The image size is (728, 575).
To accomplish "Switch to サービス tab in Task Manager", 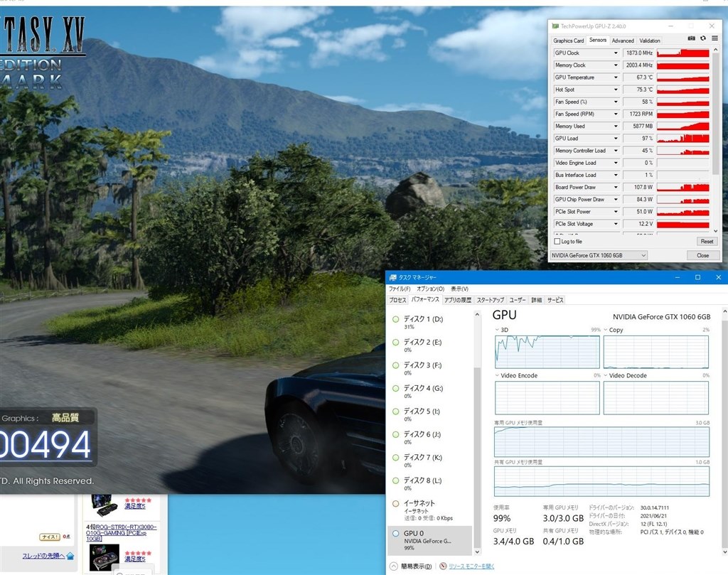I will (x=555, y=300).
